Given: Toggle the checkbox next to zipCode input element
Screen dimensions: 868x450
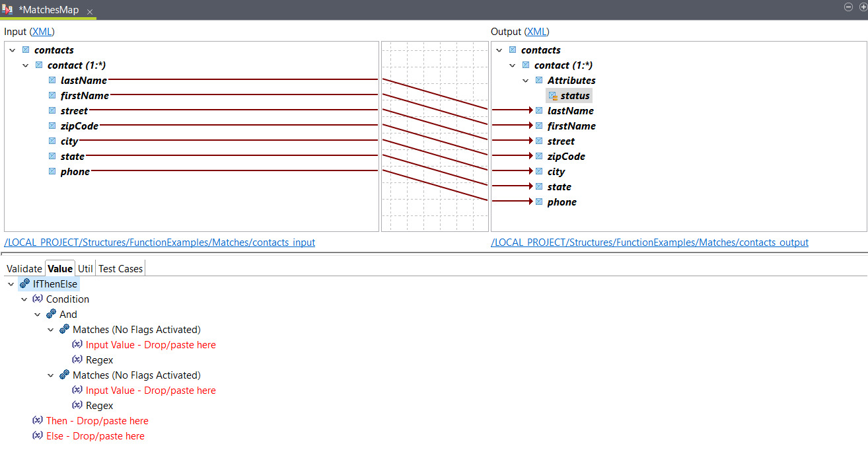Looking at the screenshot, I should coord(52,126).
